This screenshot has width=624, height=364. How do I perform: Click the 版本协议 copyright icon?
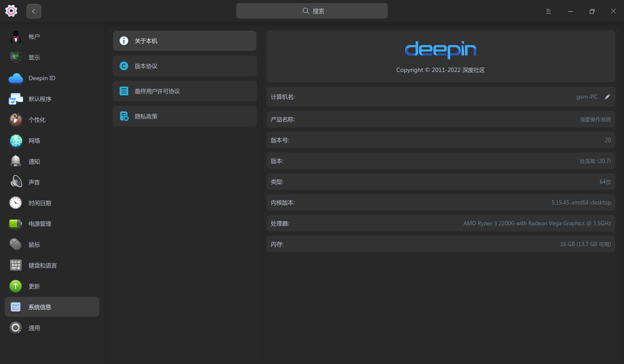124,66
